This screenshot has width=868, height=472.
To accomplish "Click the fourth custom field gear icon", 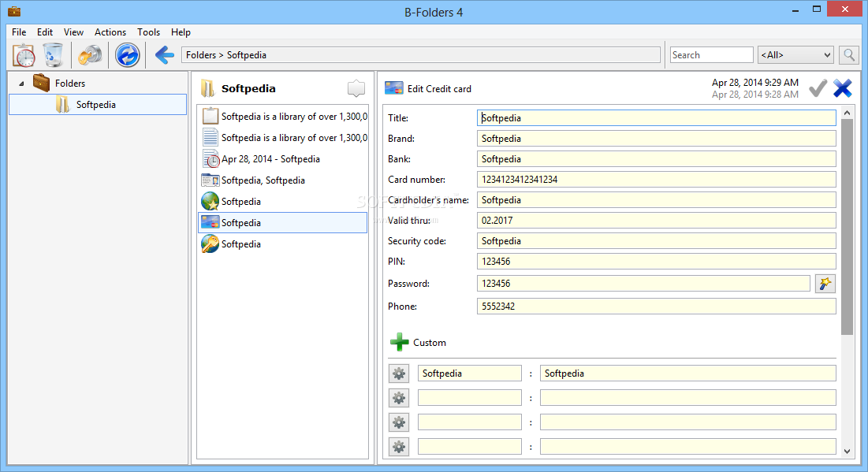I will pos(399,446).
